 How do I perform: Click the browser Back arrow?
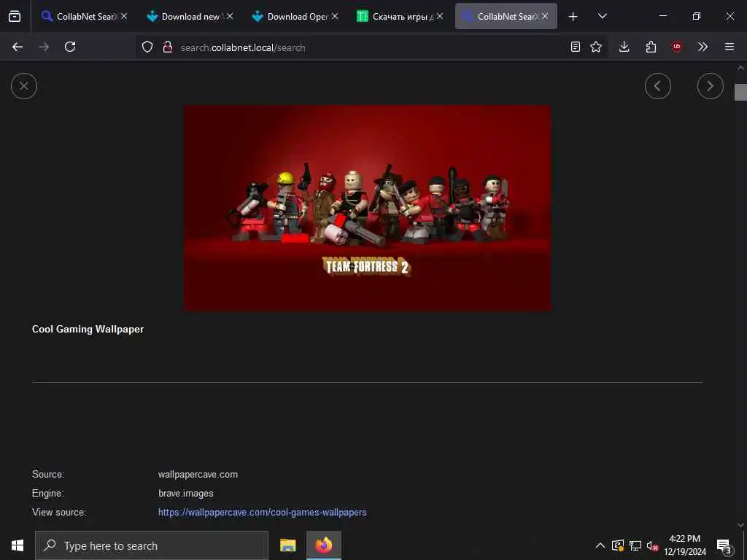click(x=18, y=47)
